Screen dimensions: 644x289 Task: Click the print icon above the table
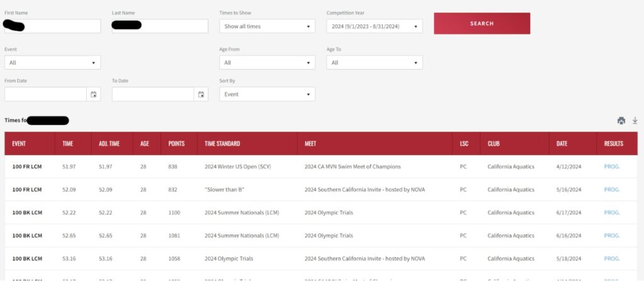tap(621, 121)
